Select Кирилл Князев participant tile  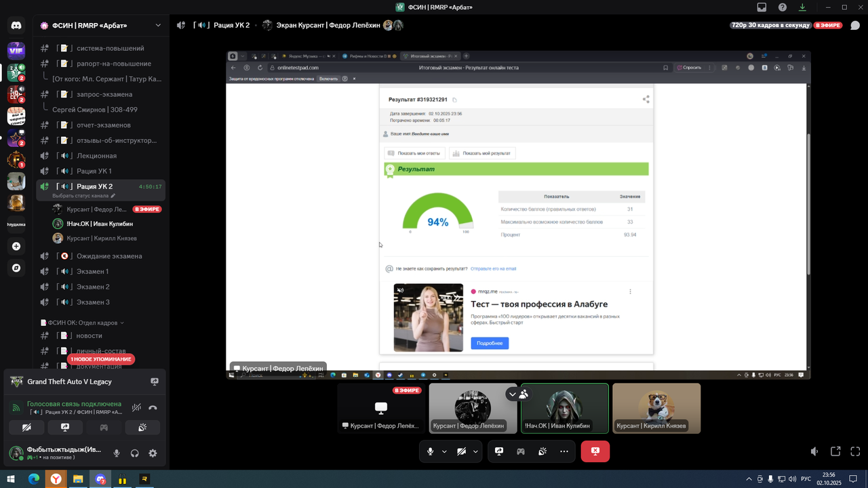coord(656,408)
